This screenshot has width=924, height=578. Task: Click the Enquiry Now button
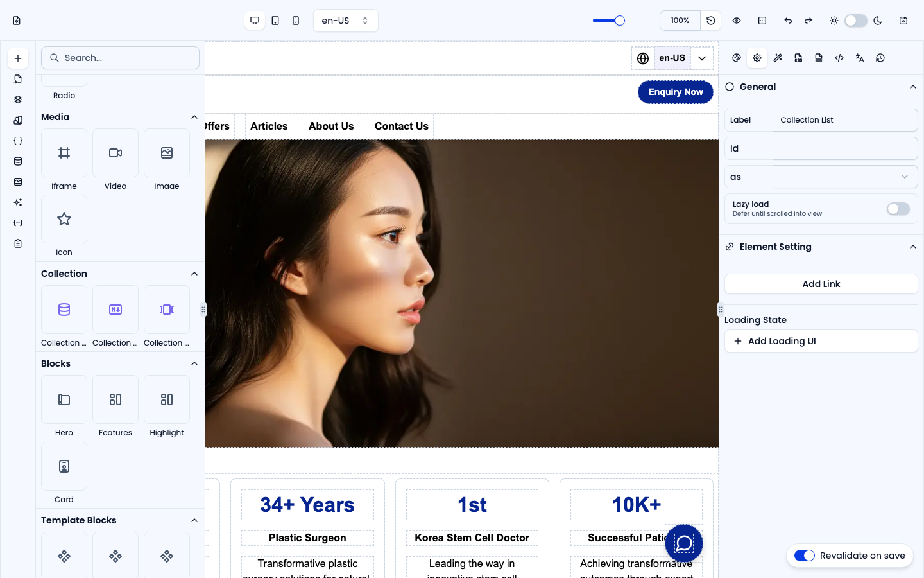[676, 92]
